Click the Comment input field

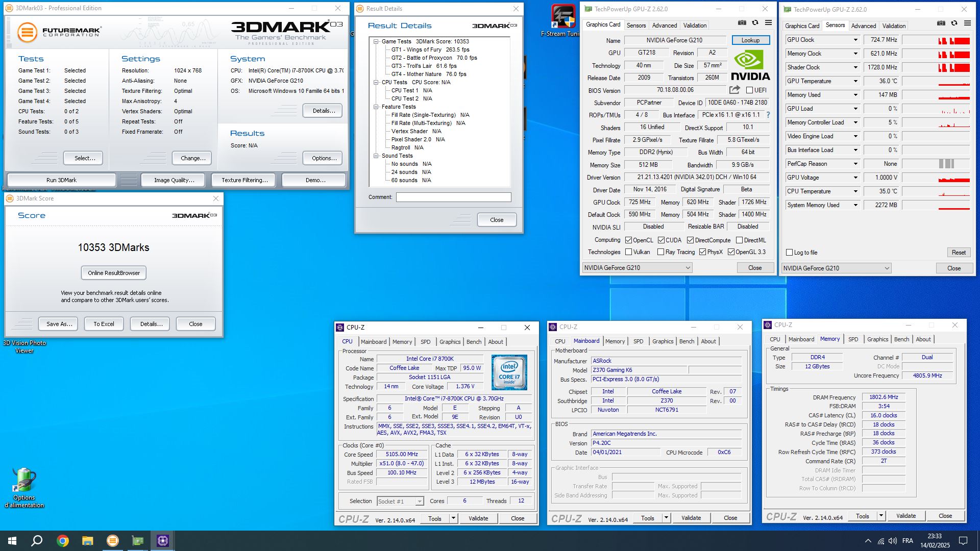click(x=453, y=197)
